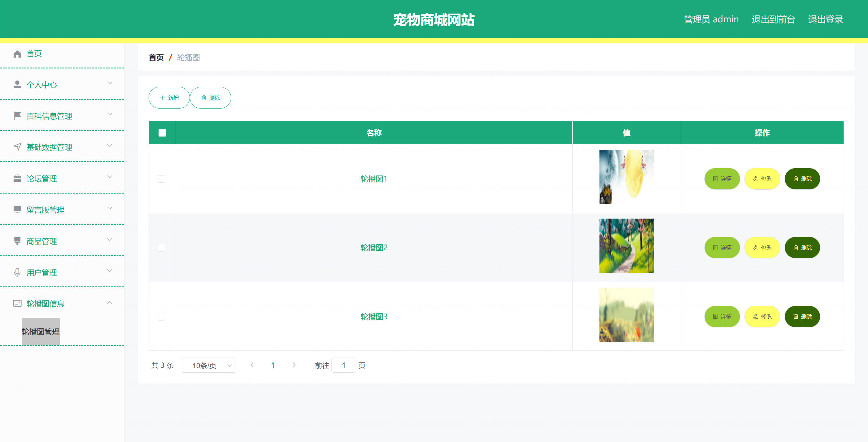Click the dark green 删除 button for 轮播图1
The image size is (868, 442).
[802, 179]
